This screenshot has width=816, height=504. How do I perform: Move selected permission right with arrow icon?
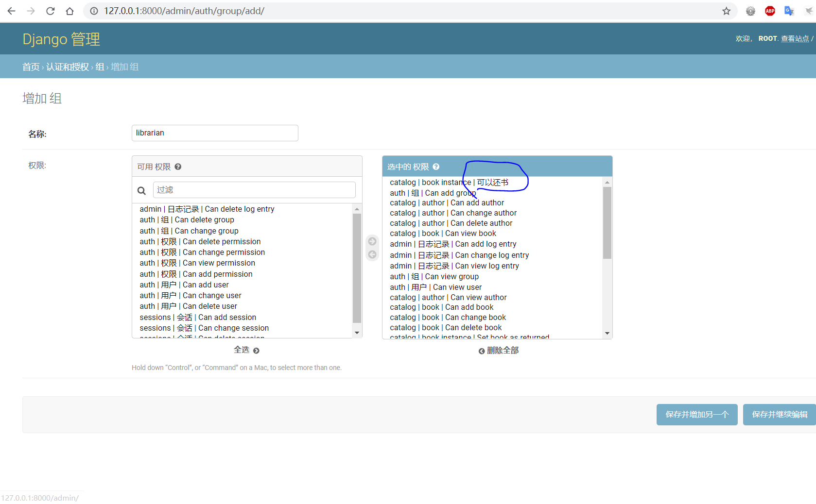point(372,241)
